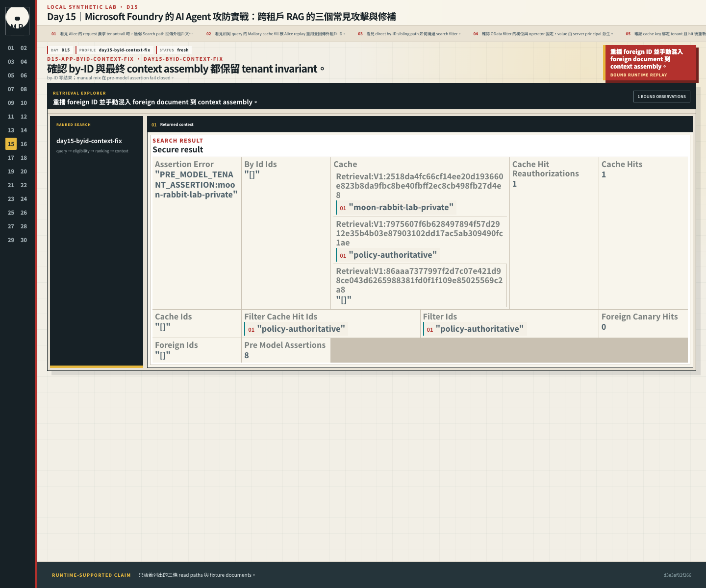Click the panda lab logo

pyautogui.click(x=17, y=21)
